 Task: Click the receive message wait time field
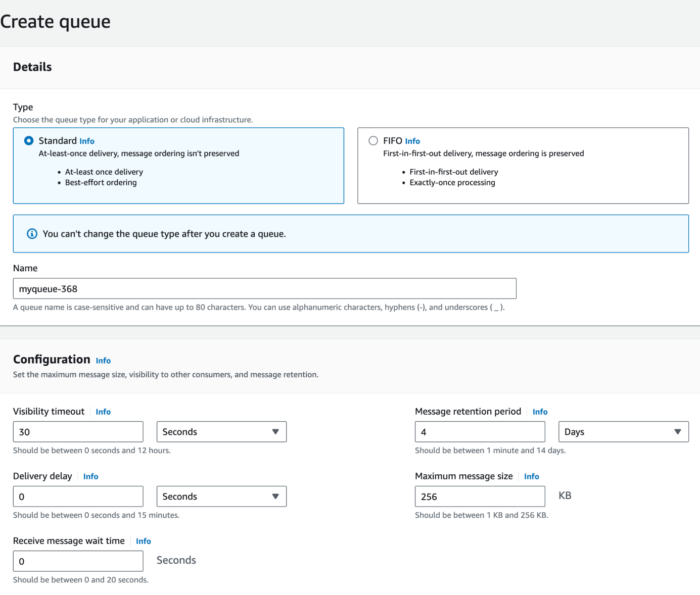point(78,561)
